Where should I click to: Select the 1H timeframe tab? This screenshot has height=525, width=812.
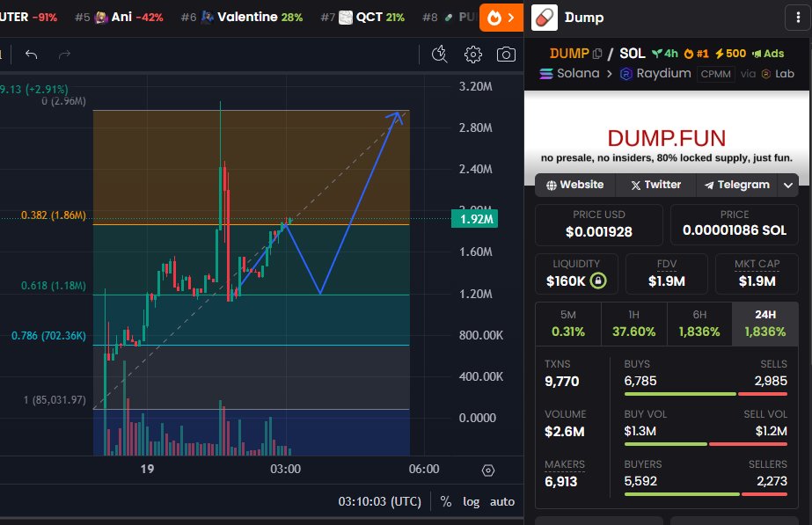(634, 324)
